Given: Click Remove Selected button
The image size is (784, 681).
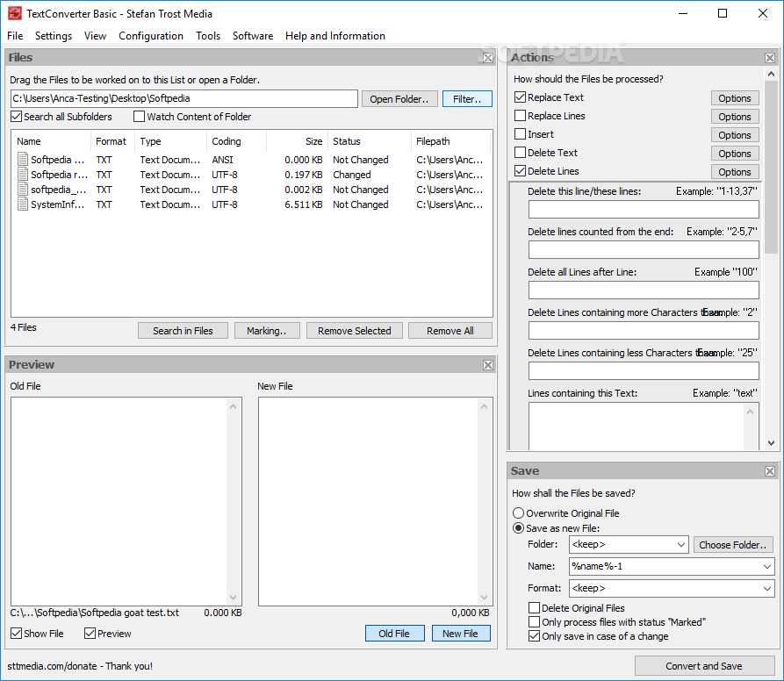Looking at the screenshot, I should click(x=355, y=331).
